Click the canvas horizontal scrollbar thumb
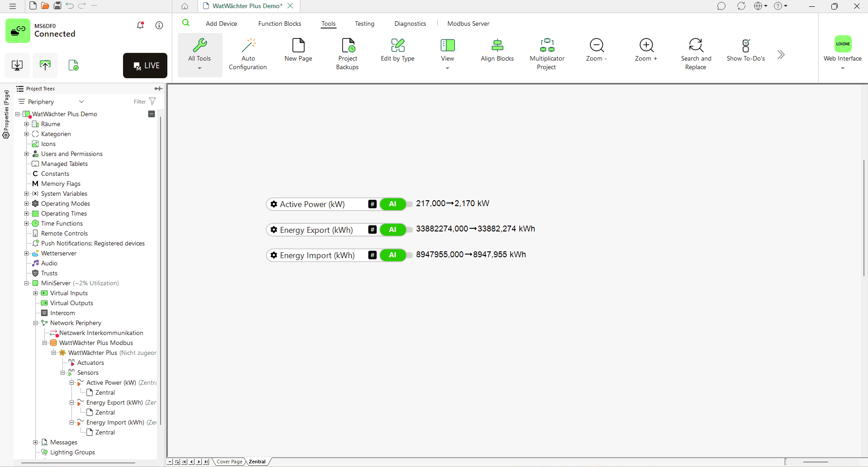The width and height of the screenshot is (868, 467). (816, 462)
